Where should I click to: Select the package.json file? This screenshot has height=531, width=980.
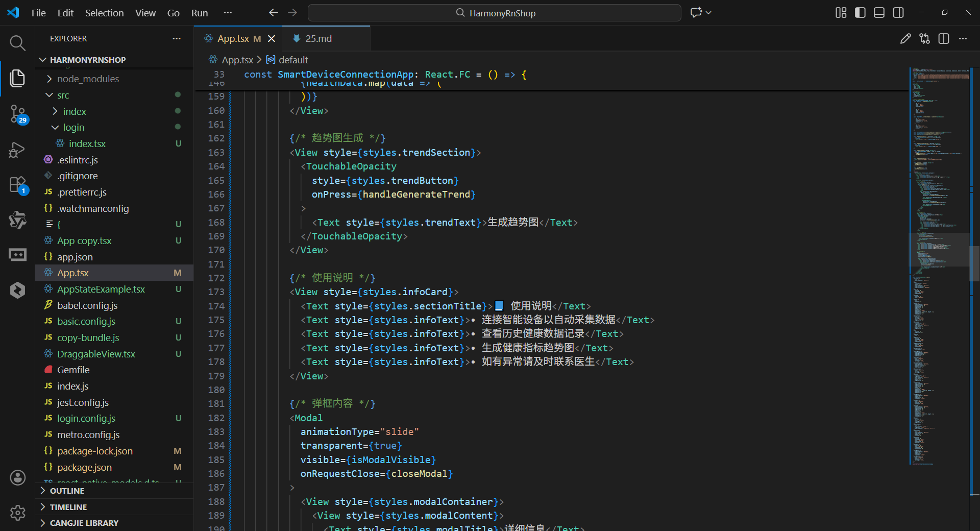point(114,467)
